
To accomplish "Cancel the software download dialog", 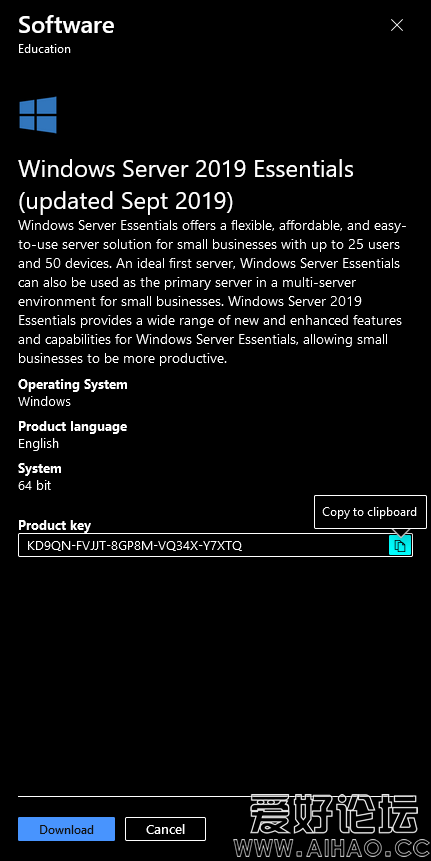I will point(165,829).
